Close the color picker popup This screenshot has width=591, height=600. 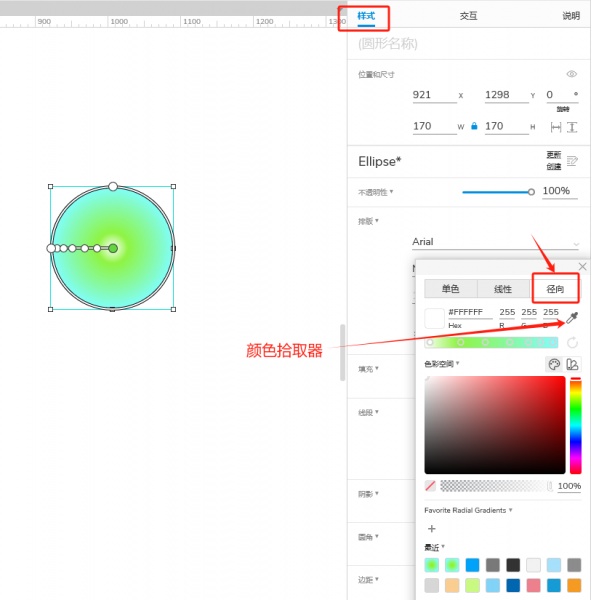tap(582, 267)
